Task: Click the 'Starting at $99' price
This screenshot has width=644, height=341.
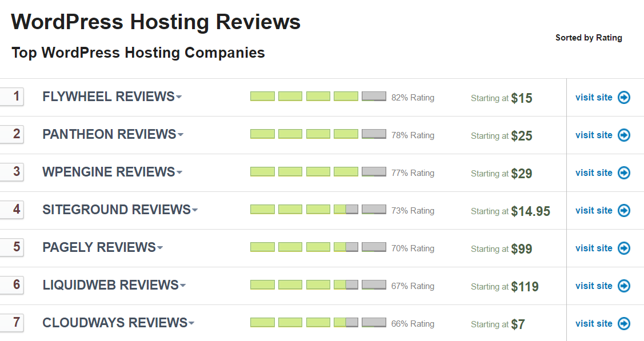Action: point(502,249)
